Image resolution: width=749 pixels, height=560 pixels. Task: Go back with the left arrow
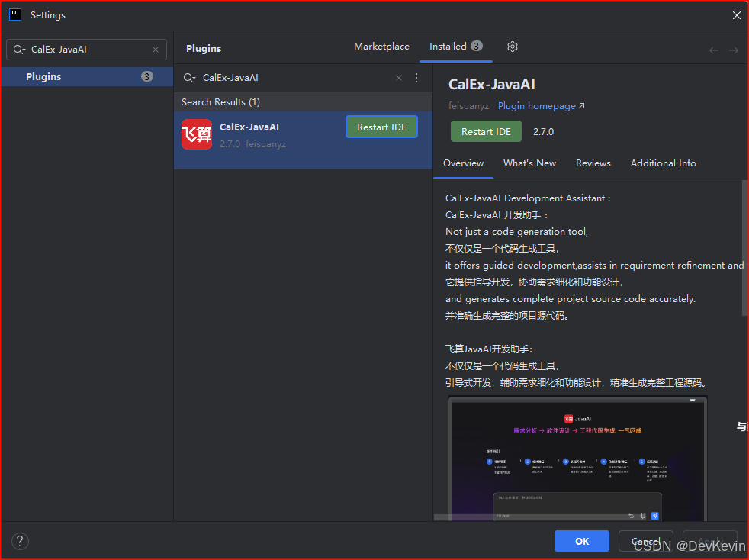pos(714,50)
